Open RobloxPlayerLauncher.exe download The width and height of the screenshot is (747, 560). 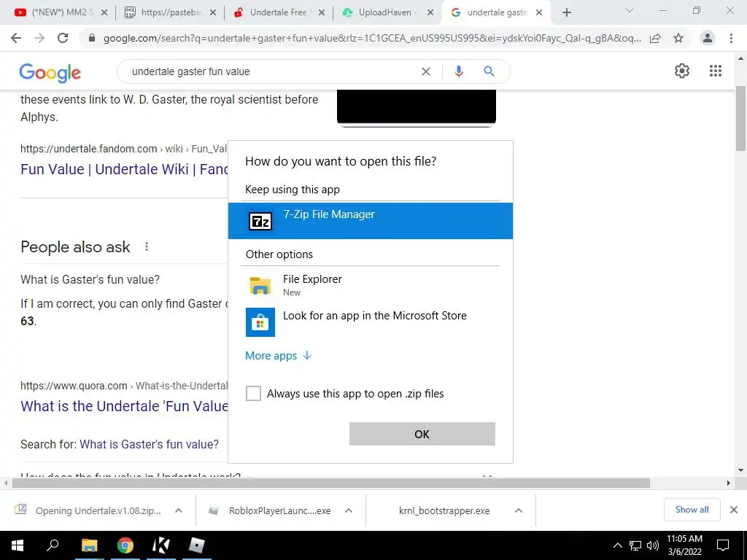point(270,510)
